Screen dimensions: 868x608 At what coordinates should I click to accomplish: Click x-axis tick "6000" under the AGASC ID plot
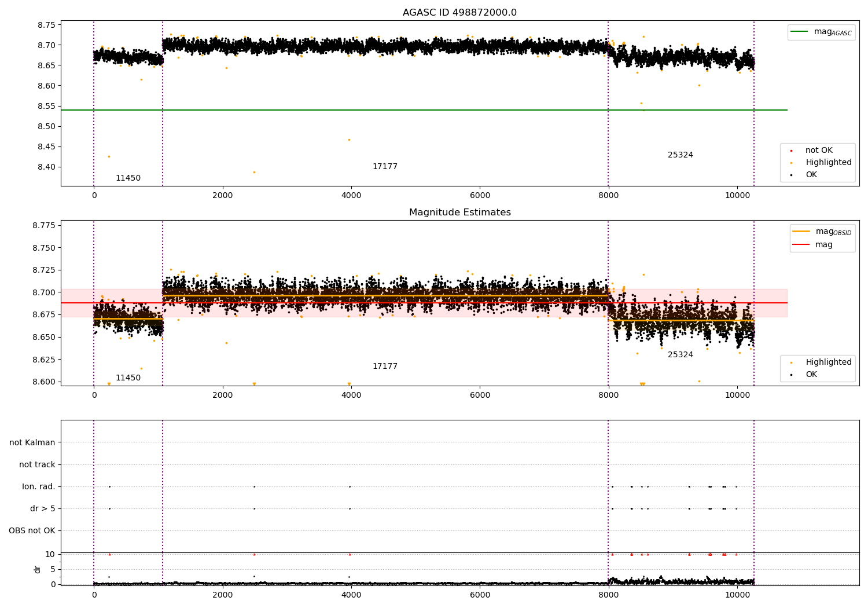coord(480,195)
